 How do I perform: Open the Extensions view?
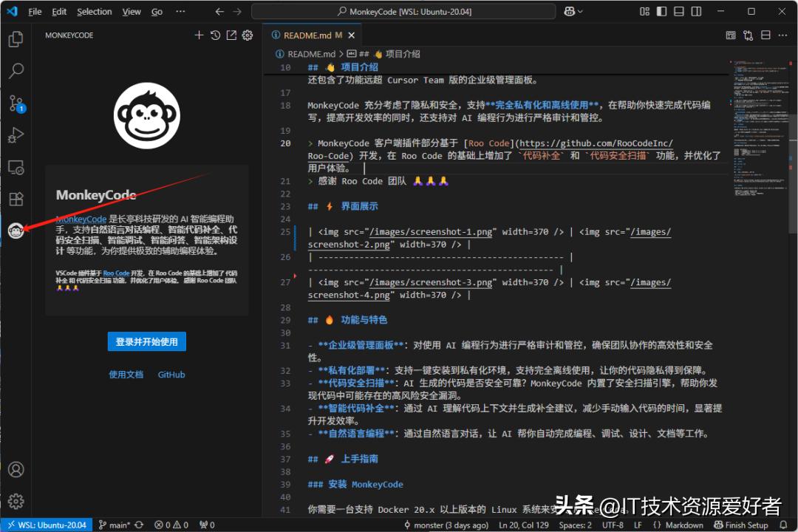16,198
